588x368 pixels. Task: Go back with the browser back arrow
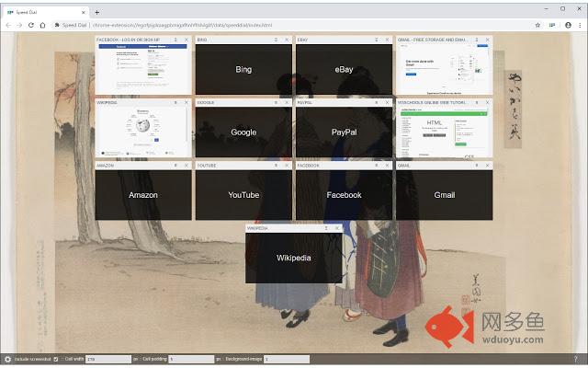[x=8, y=25]
